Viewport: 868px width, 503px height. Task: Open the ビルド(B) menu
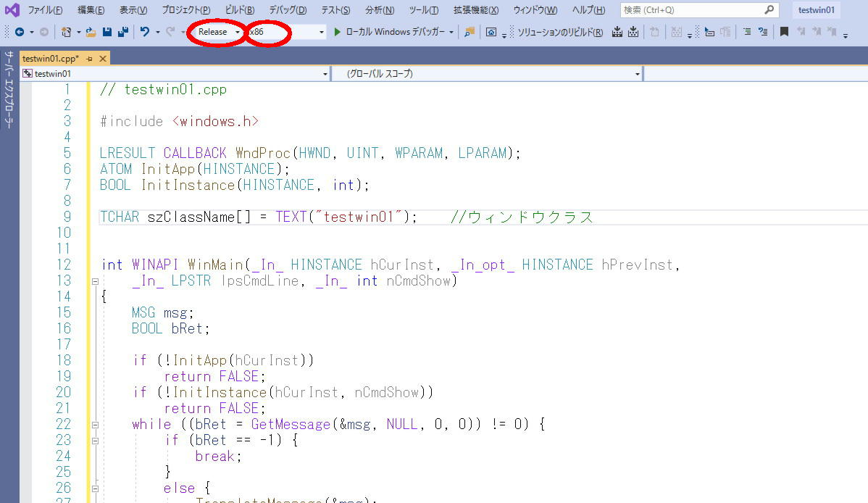click(240, 10)
